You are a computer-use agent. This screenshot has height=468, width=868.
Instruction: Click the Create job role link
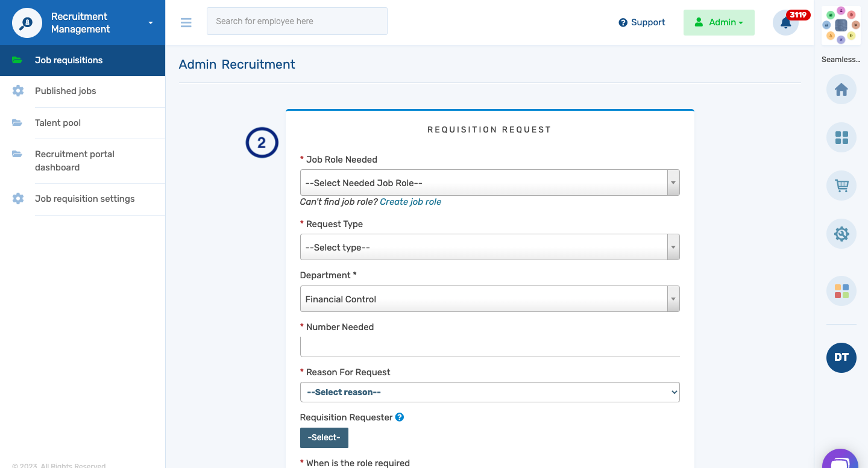point(410,202)
